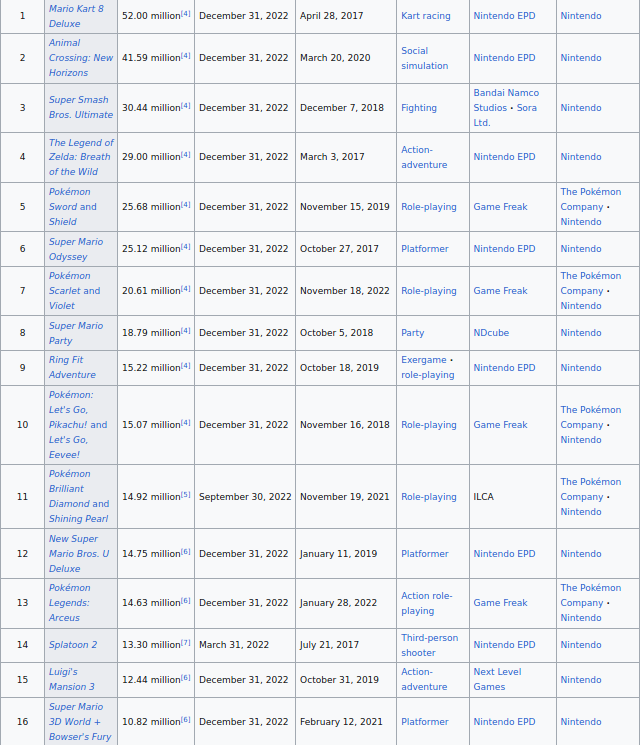Follow the Kart racing genre link

[x=426, y=16]
